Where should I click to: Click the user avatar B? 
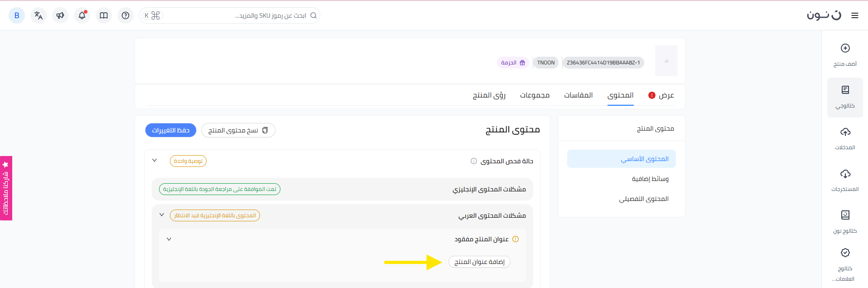point(17,15)
